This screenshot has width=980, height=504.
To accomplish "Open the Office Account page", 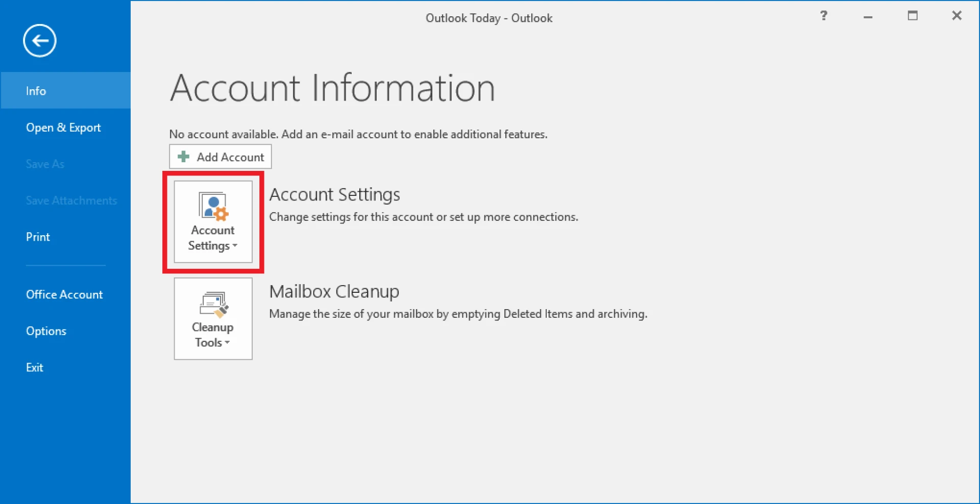I will [x=64, y=294].
